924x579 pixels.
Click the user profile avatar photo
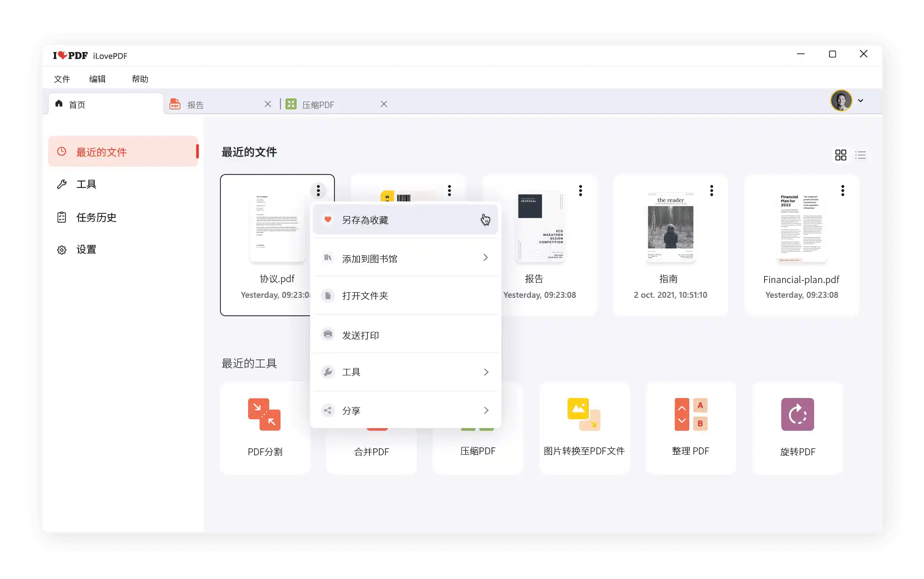(842, 101)
